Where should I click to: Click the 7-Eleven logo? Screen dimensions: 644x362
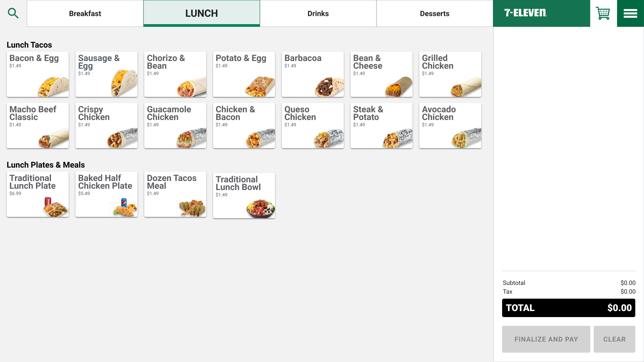coord(526,13)
